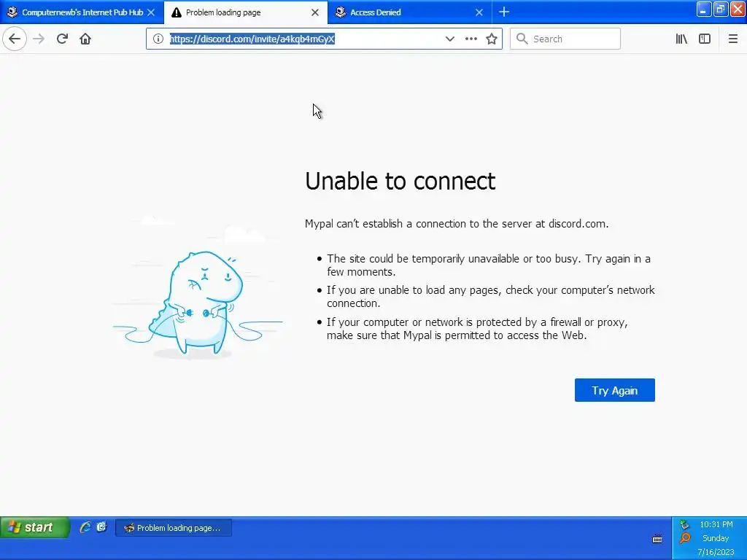Click the network tray icon
Image resolution: width=747 pixels, height=560 pixels.
[x=684, y=525]
